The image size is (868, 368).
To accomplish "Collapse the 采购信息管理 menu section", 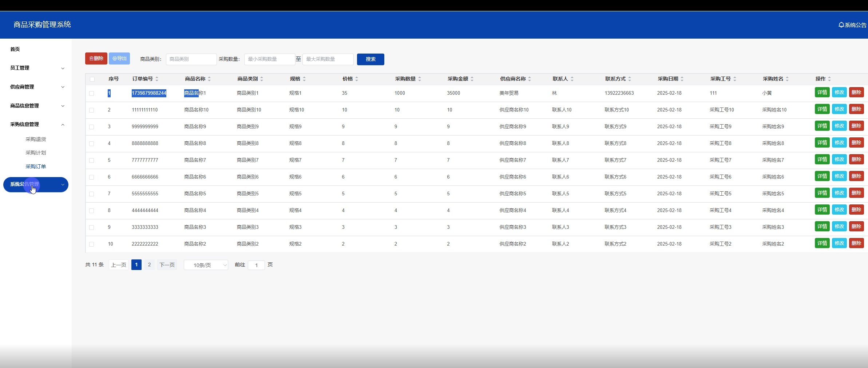I will (36, 125).
